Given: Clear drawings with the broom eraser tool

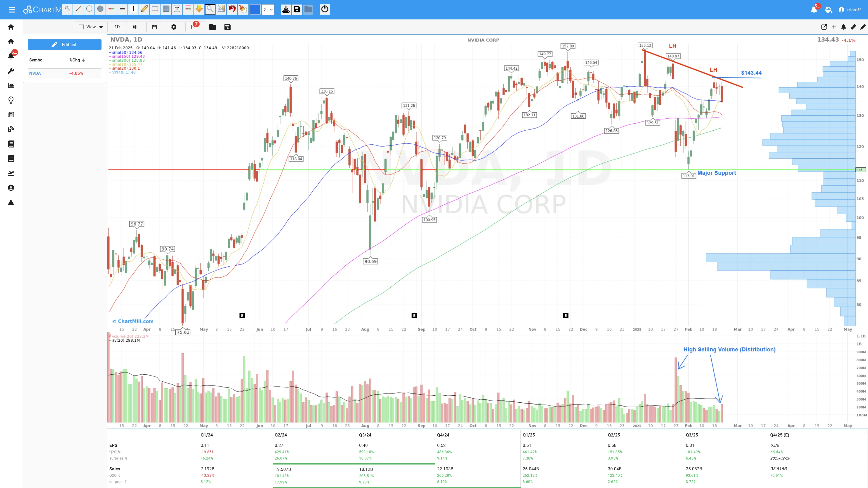Looking at the screenshot, I should 243,9.
